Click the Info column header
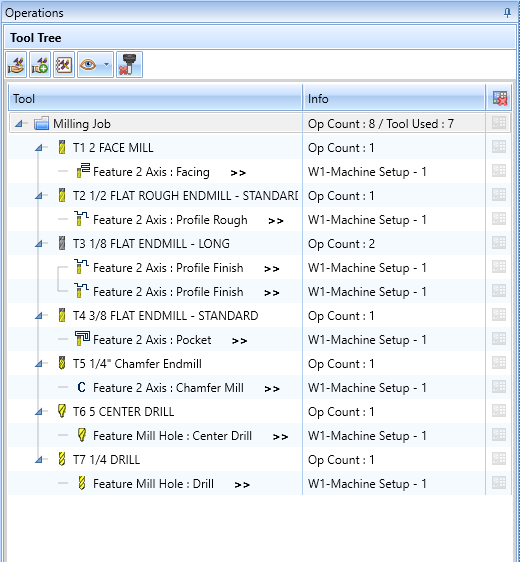This screenshot has height=562, width=520. pos(394,99)
